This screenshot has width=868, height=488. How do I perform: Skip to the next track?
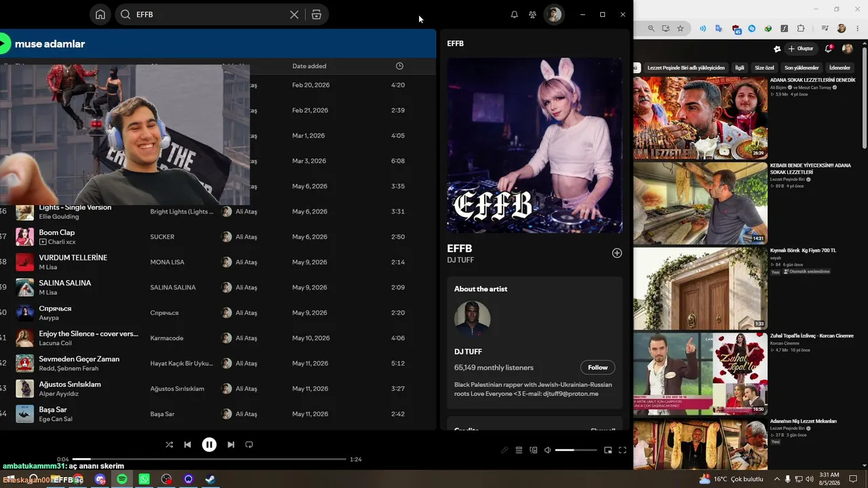[231, 445]
